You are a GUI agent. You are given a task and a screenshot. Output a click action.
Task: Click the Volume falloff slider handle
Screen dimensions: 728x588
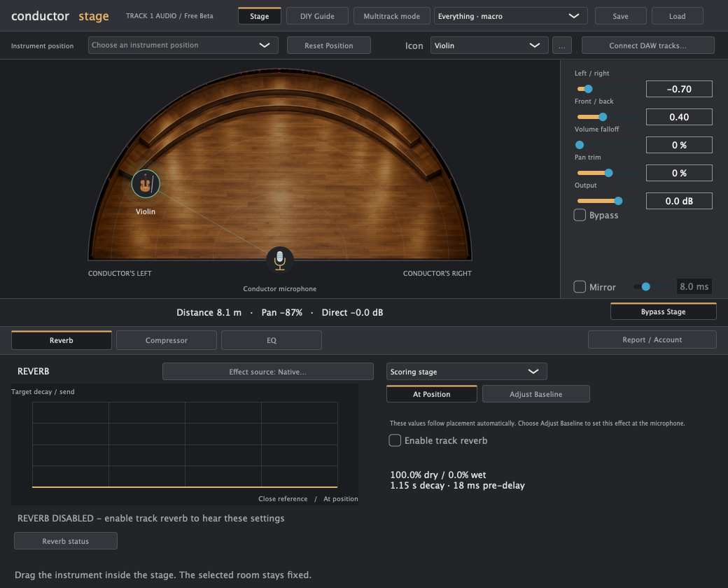coord(580,145)
